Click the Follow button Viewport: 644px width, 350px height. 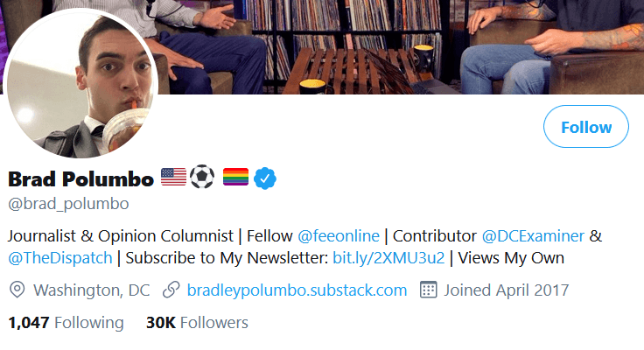click(586, 127)
